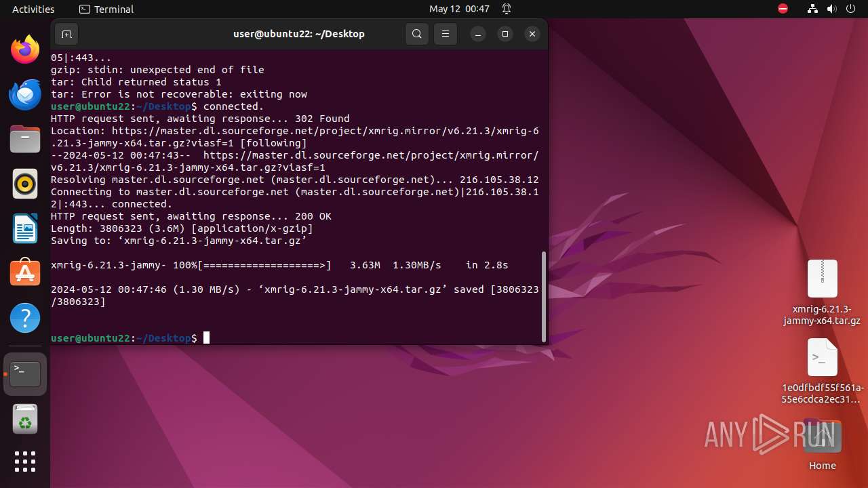
Task: Open the volume speaker icon
Action: (832, 9)
